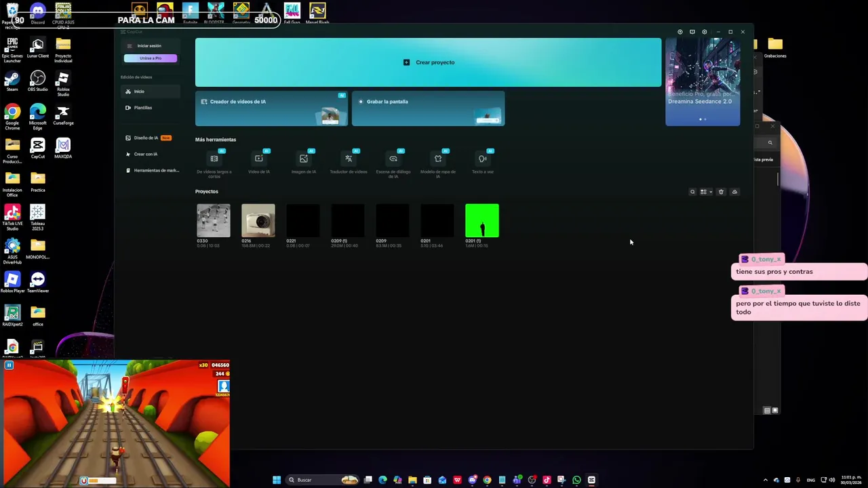Open Steam desktop shortcut
The image size is (868, 488).
pyautogui.click(x=12, y=81)
